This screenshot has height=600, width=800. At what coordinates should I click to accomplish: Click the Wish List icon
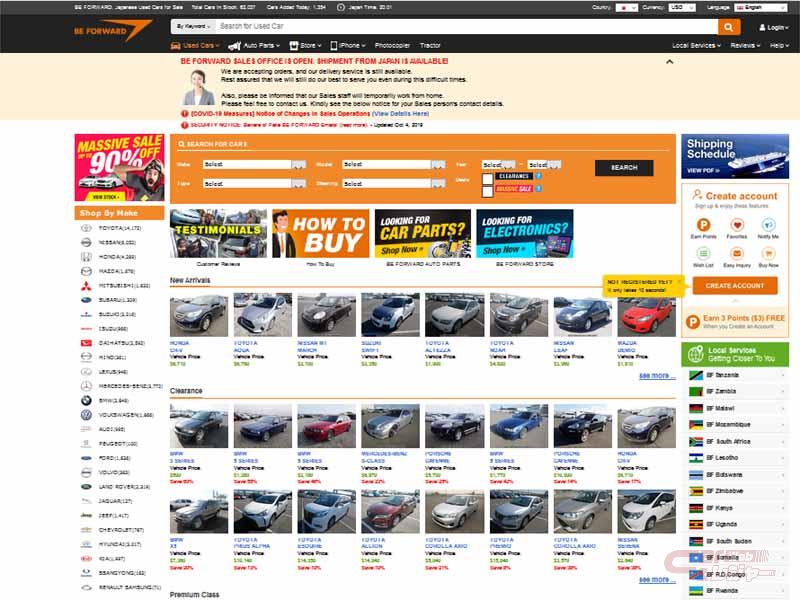tap(704, 254)
